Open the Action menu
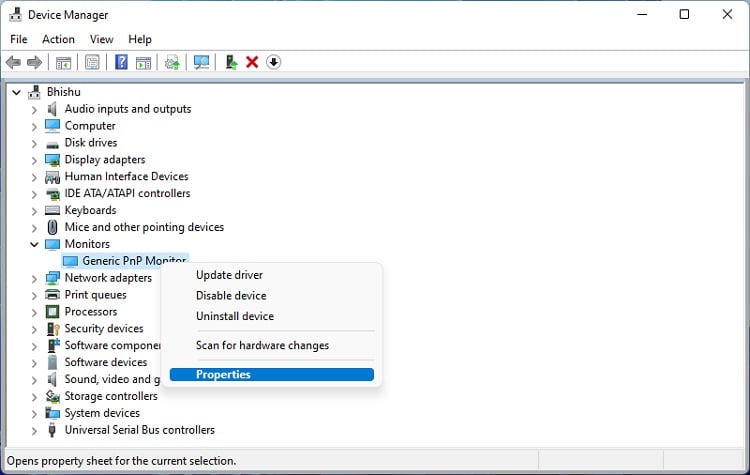Image resolution: width=750 pixels, height=475 pixels. (x=58, y=39)
